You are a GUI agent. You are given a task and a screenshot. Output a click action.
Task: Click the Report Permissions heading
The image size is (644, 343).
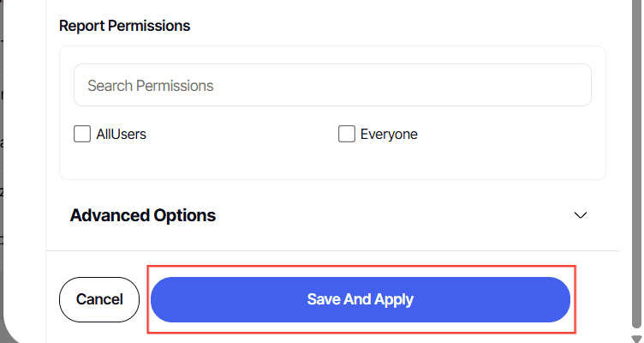point(124,26)
